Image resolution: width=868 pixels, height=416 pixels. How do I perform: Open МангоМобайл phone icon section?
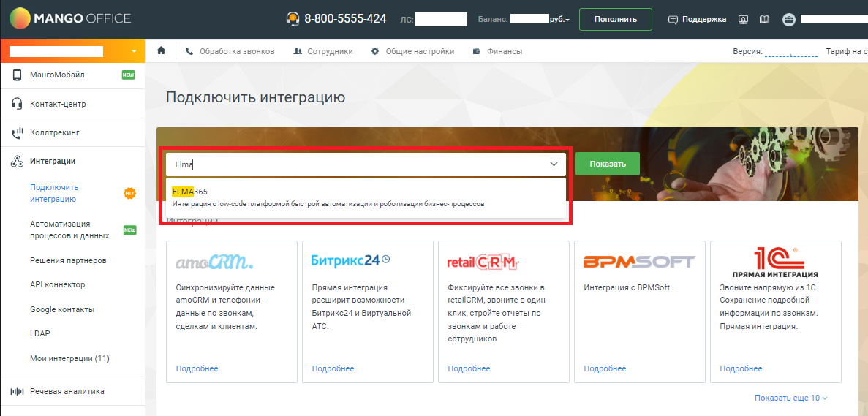(17, 75)
